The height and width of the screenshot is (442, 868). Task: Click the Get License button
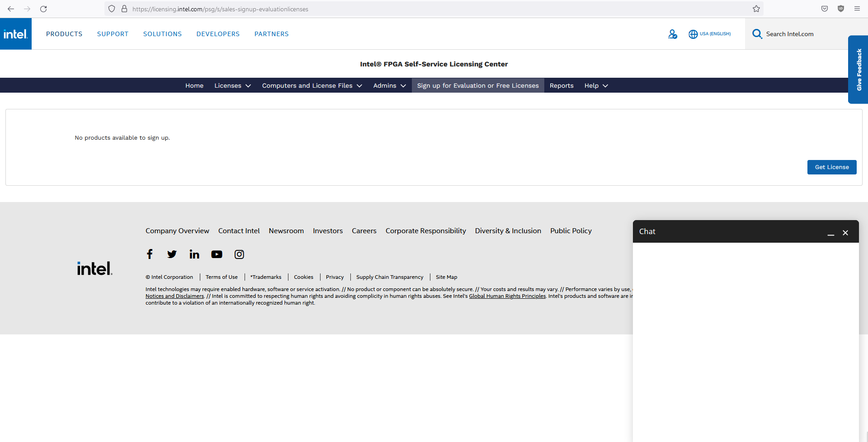(832, 167)
